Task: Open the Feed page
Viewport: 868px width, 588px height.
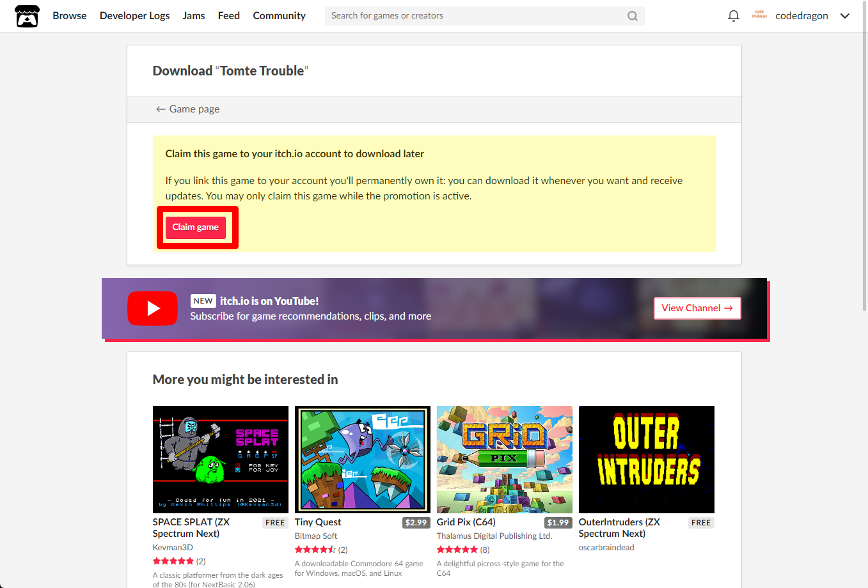Action: click(229, 16)
